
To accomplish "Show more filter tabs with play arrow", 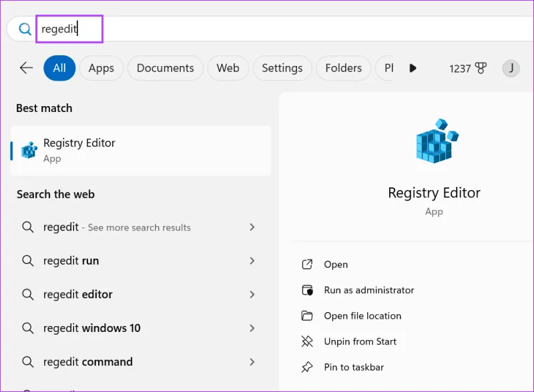I will 413,68.
